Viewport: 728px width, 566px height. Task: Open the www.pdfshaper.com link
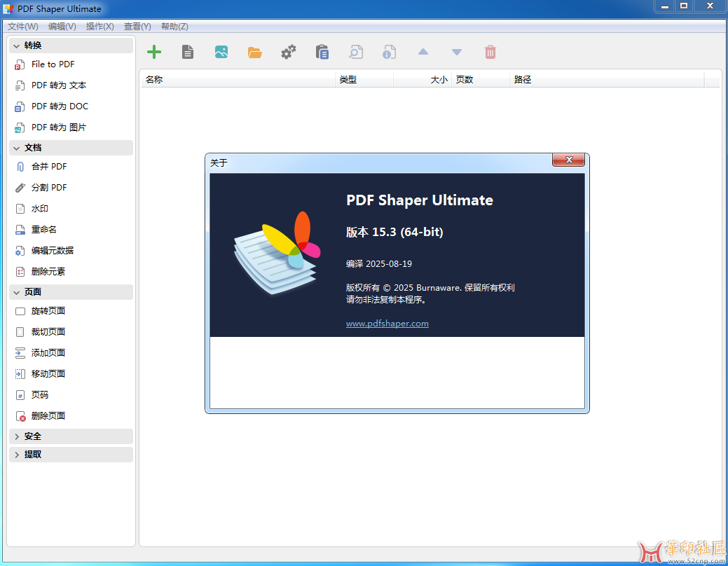[x=387, y=324]
